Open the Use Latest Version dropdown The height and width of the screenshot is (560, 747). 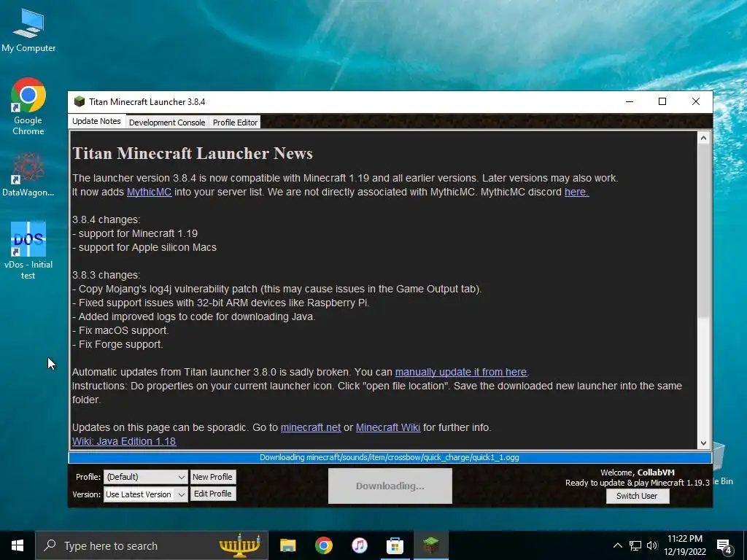146,494
